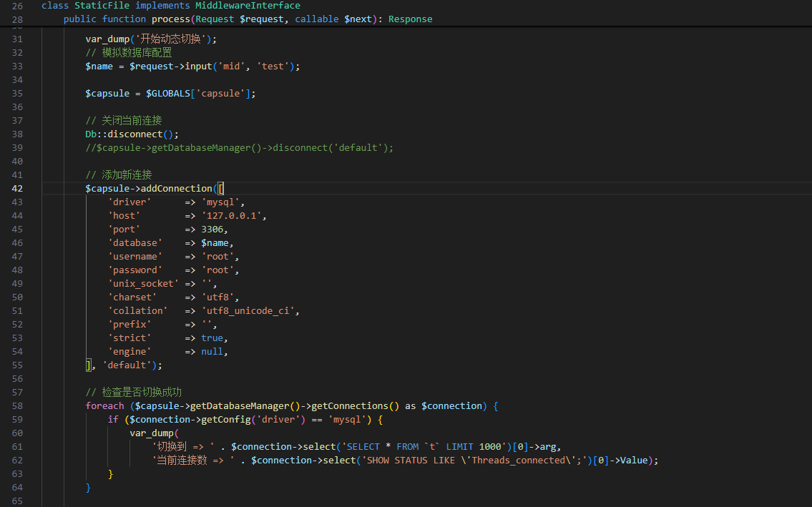This screenshot has height=507, width=812.
Task: Click the 'password' key on line 48
Action: 135,270
